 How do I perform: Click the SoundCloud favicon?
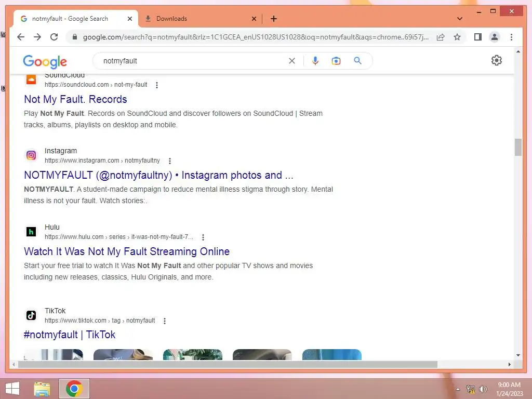click(x=31, y=79)
